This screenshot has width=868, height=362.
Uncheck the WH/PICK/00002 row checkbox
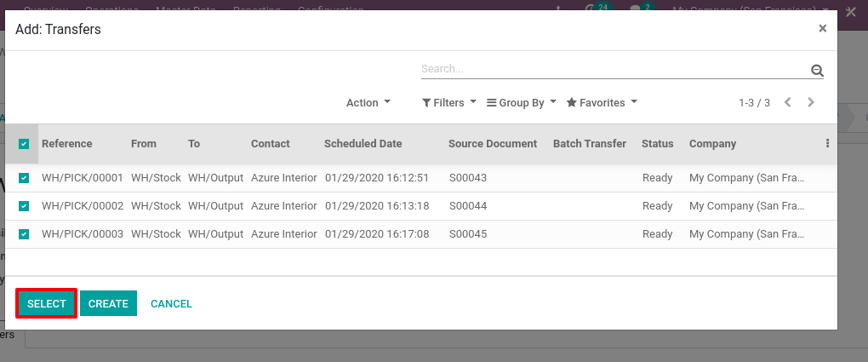pyautogui.click(x=24, y=206)
